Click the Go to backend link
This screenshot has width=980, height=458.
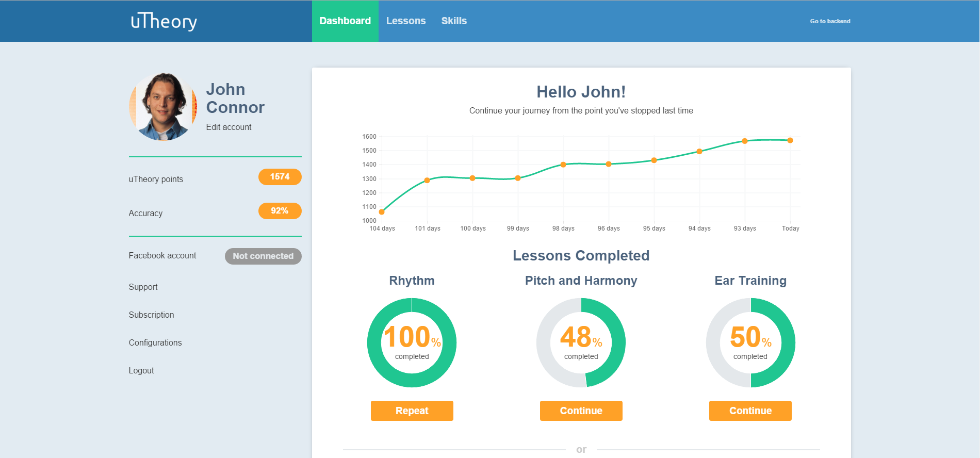click(829, 21)
